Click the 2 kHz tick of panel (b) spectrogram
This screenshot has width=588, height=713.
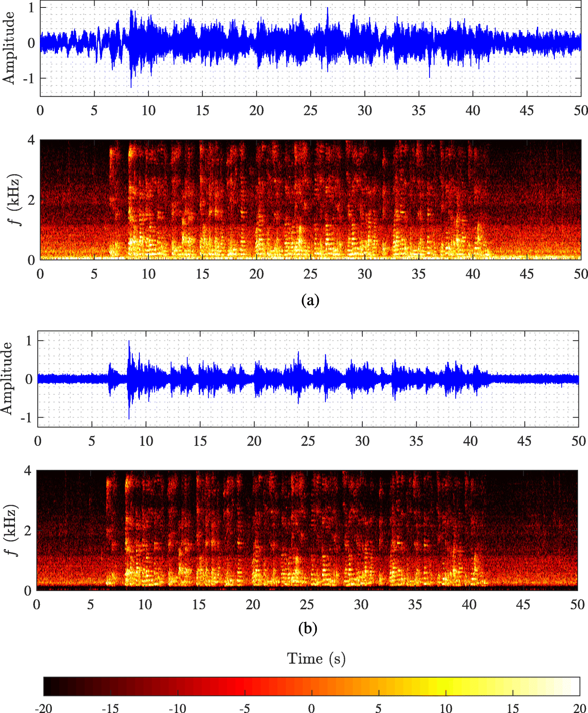(x=28, y=530)
